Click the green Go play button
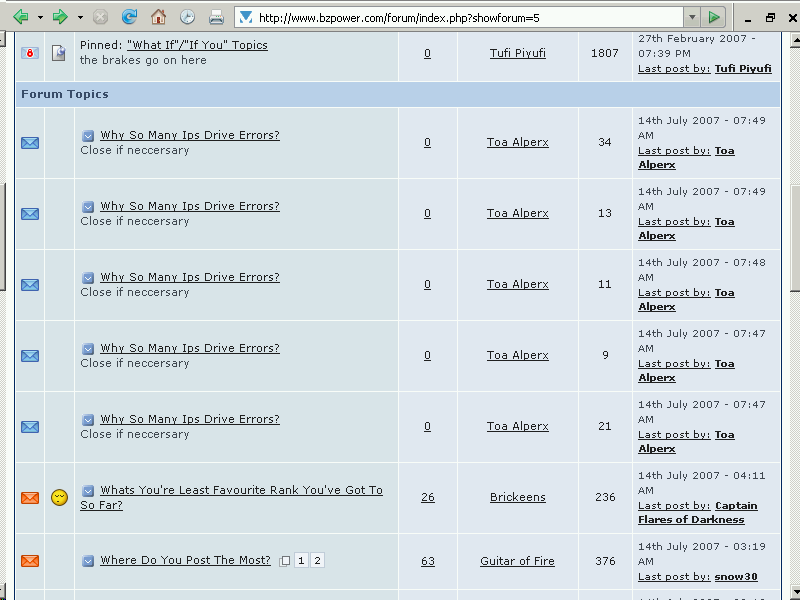This screenshot has width=800, height=600. [x=714, y=18]
